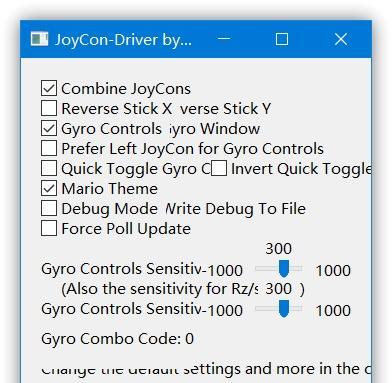Click the second sensitivity slider track near 1000
Viewport: 392px width, 383px height.
[x=298, y=309]
